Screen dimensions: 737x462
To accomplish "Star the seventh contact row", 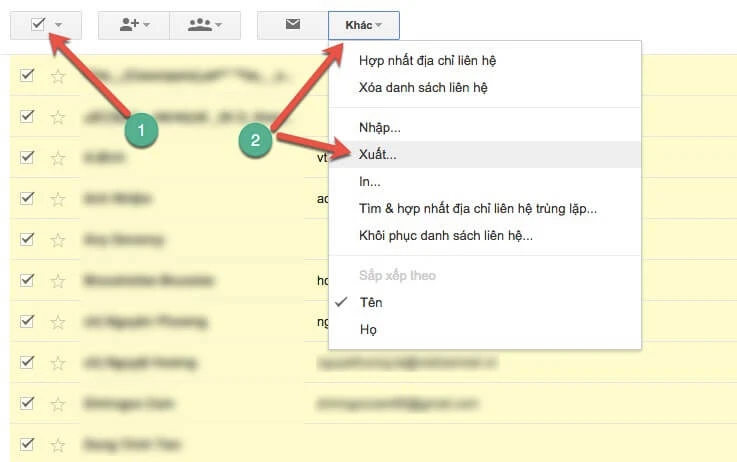I will click(x=58, y=321).
